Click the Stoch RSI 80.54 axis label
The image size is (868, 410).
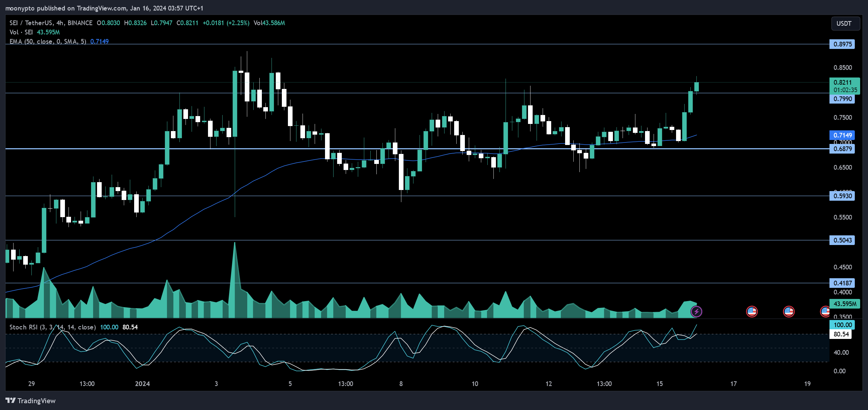[841, 334]
